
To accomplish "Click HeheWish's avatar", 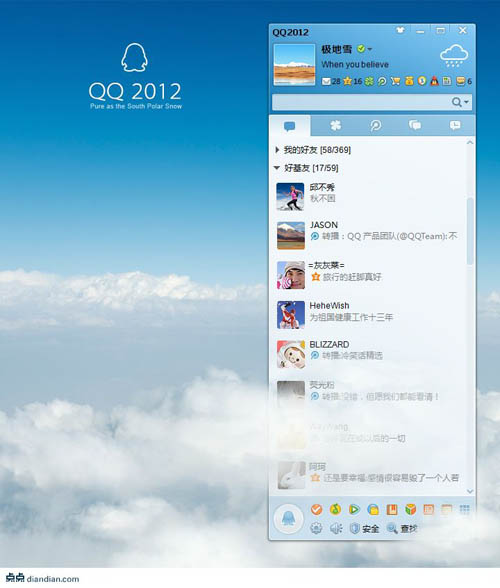I will click(x=291, y=315).
